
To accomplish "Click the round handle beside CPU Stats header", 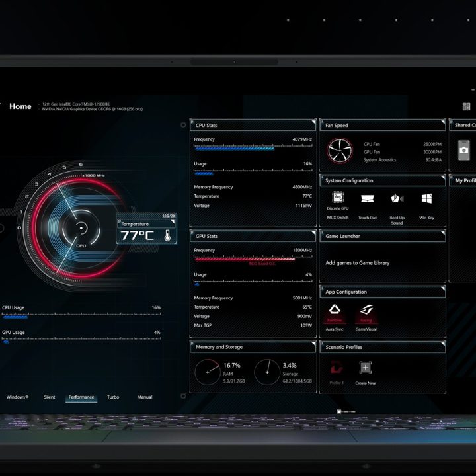I will 183,125.
